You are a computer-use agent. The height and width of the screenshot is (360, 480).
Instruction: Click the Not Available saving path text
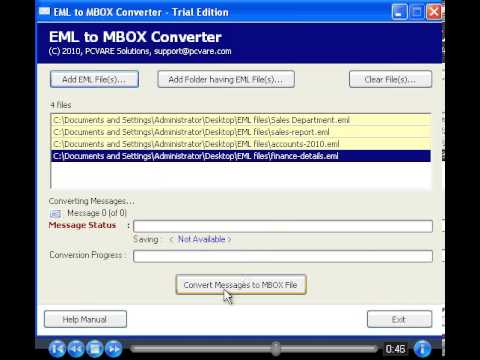click(x=201, y=239)
